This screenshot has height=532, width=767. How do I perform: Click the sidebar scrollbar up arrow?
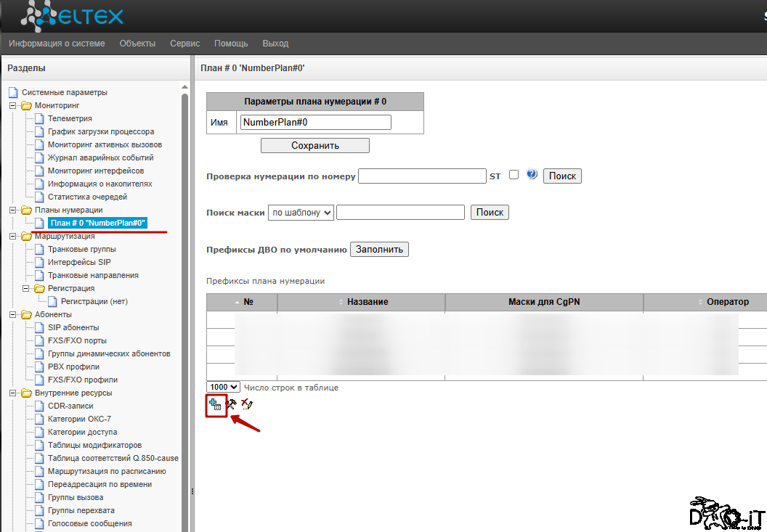coord(185,88)
